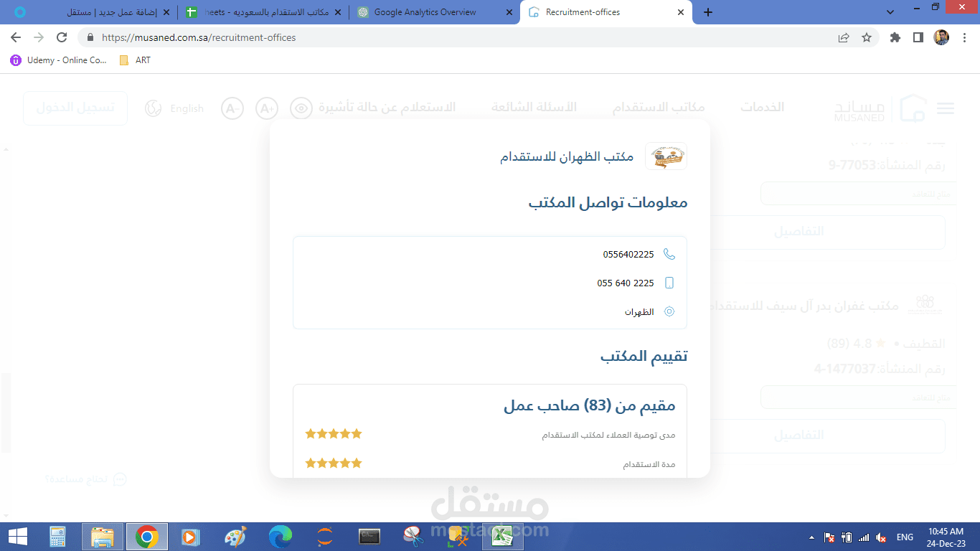Image resolution: width=980 pixels, height=551 pixels.
Task: Switch to Google Analytics Overview tab
Action: click(435, 12)
